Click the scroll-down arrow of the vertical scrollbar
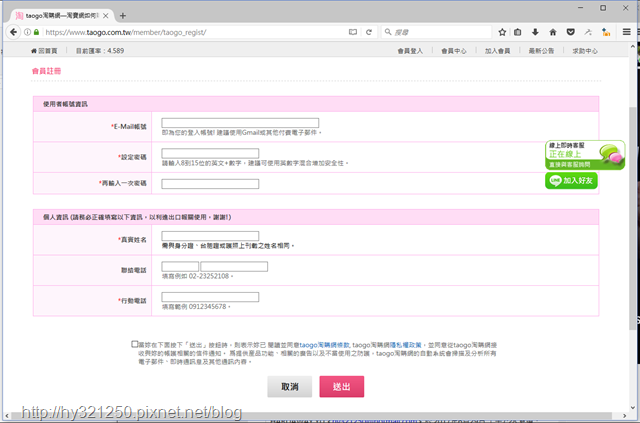Viewport: 640px width, 423px height. tap(633, 407)
